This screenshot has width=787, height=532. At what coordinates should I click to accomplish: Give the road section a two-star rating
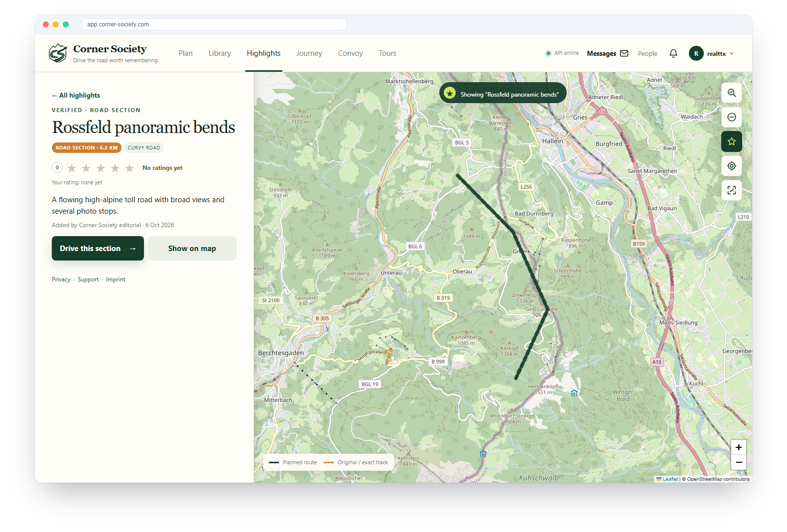(86, 168)
